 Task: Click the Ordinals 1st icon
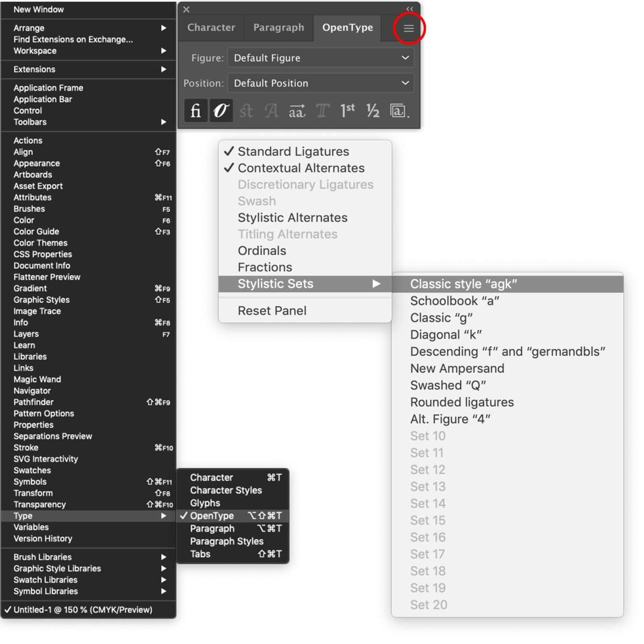pos(347,110)
